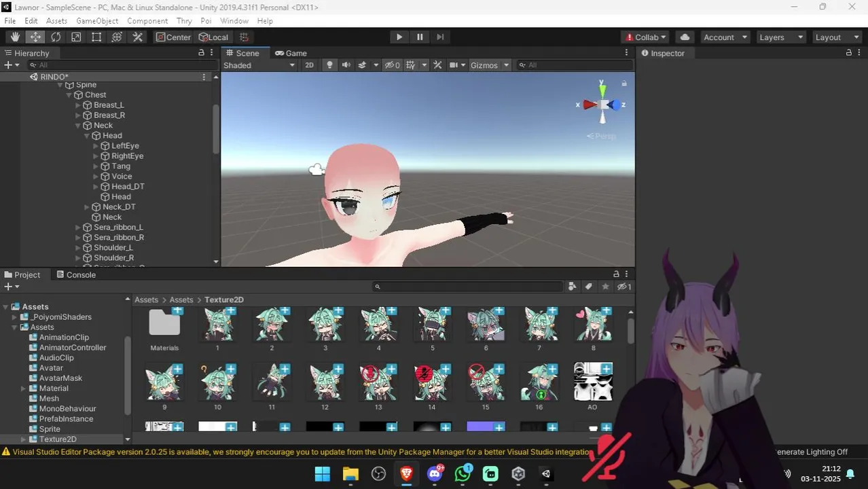Toggle Project panel lock

click(616, 274)
